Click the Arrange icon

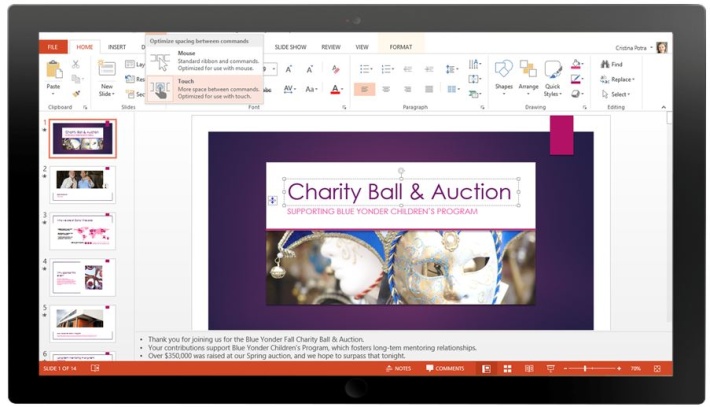tap(527, 73)
